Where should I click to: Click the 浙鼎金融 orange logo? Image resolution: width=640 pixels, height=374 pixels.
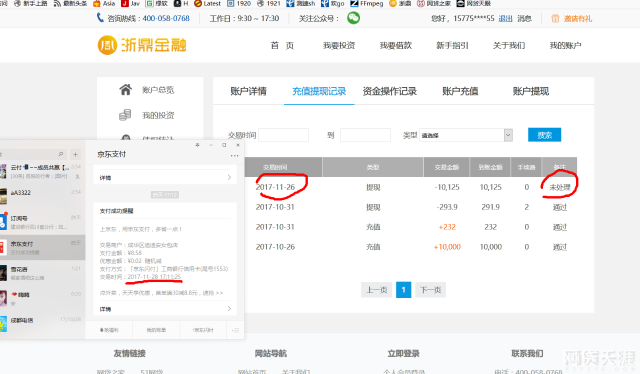pyautogui.click(x=142, y=45)
